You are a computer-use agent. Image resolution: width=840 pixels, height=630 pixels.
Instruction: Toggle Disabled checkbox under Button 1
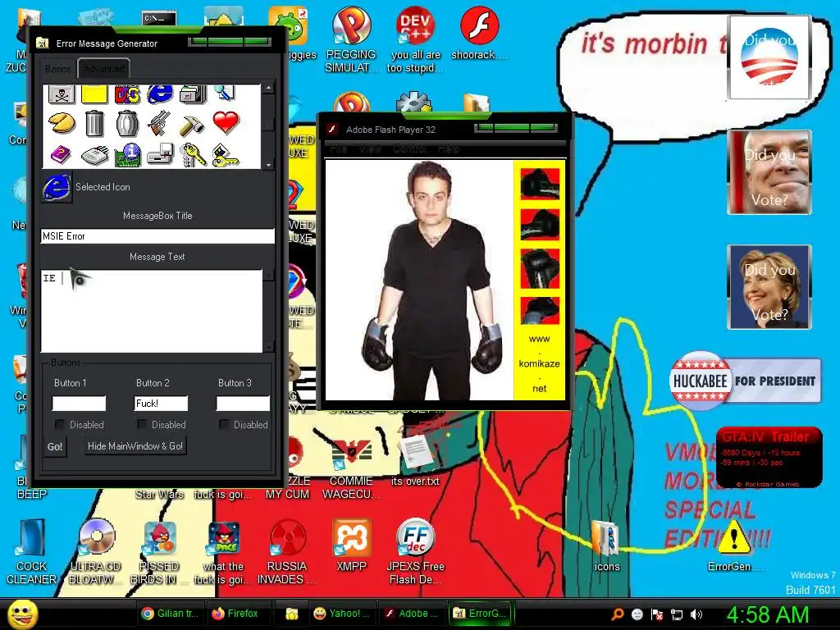pyautogui.click(x=60, y=424)
